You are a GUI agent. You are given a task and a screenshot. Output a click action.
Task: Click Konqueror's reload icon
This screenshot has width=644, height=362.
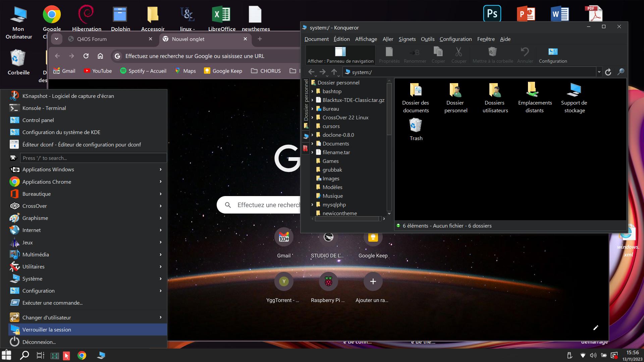coord(608,72)
